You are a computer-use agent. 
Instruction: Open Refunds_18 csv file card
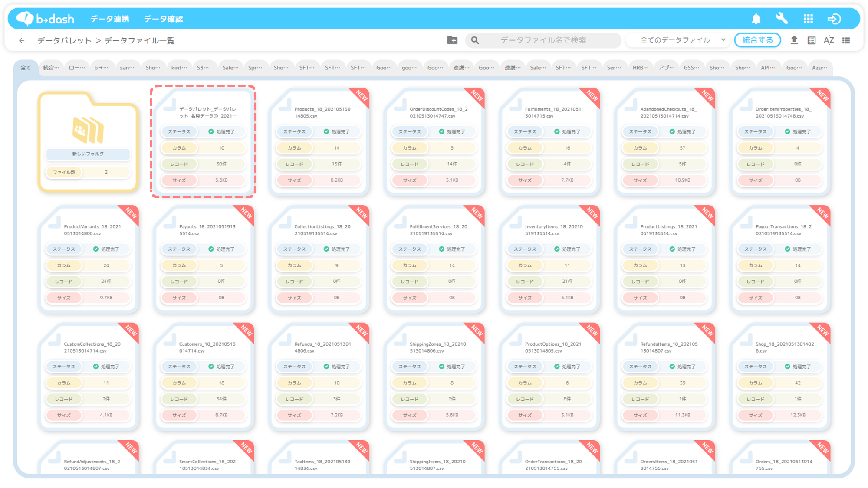pyautogui.click(x=319, y=377)
